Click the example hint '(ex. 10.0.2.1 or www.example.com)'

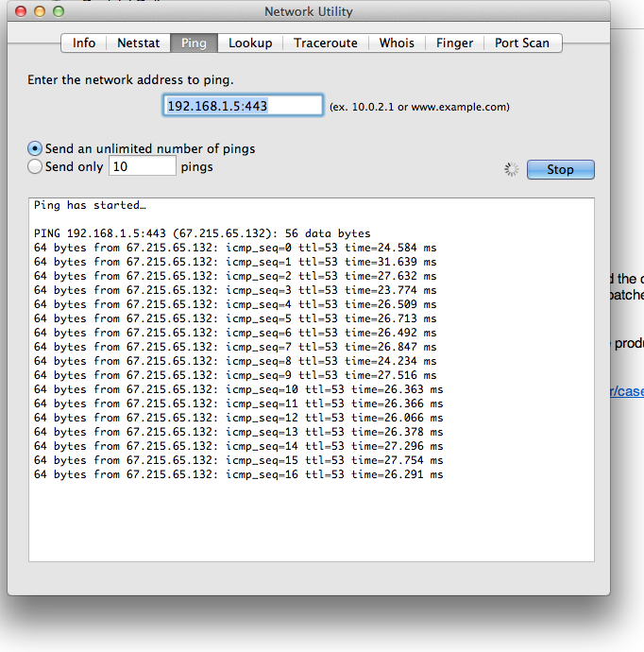click(419, 107)
